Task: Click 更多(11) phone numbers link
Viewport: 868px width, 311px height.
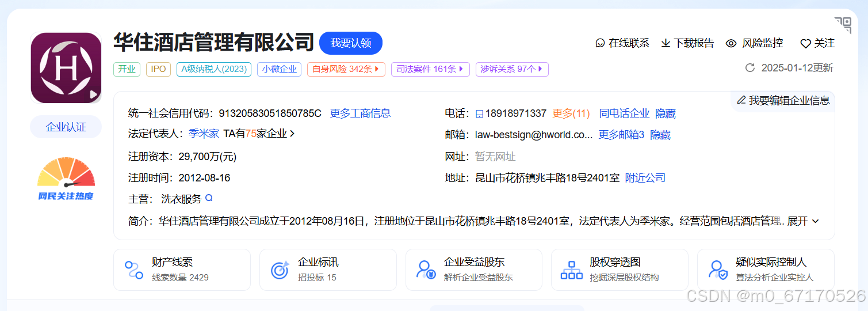Action: click(571, 113)
